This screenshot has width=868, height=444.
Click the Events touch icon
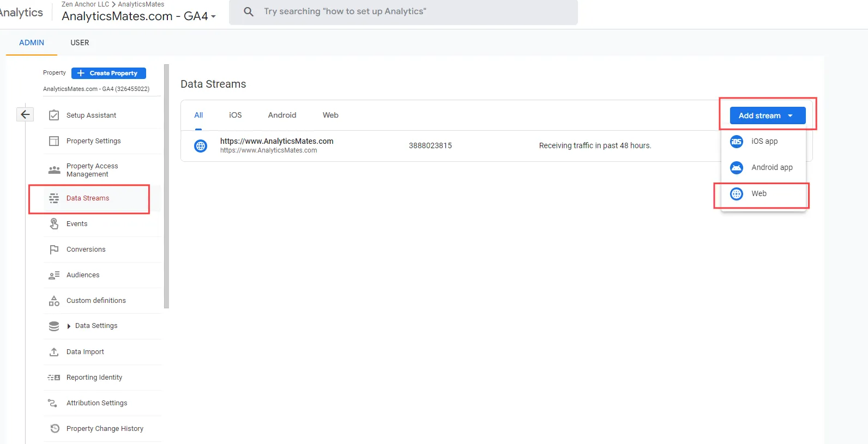click(x=54, y=224)
